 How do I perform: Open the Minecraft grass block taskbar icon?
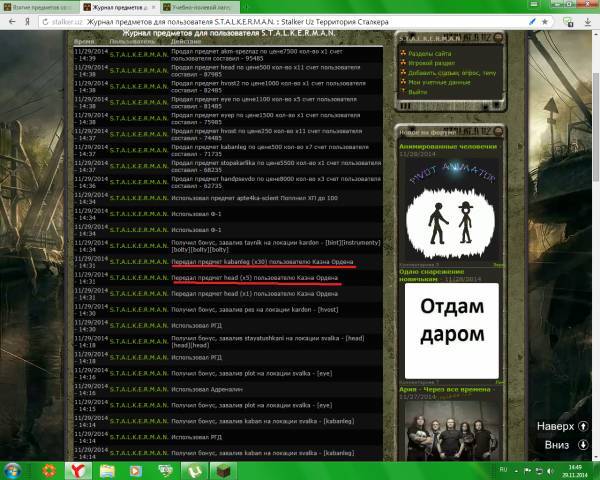(223, 471)
